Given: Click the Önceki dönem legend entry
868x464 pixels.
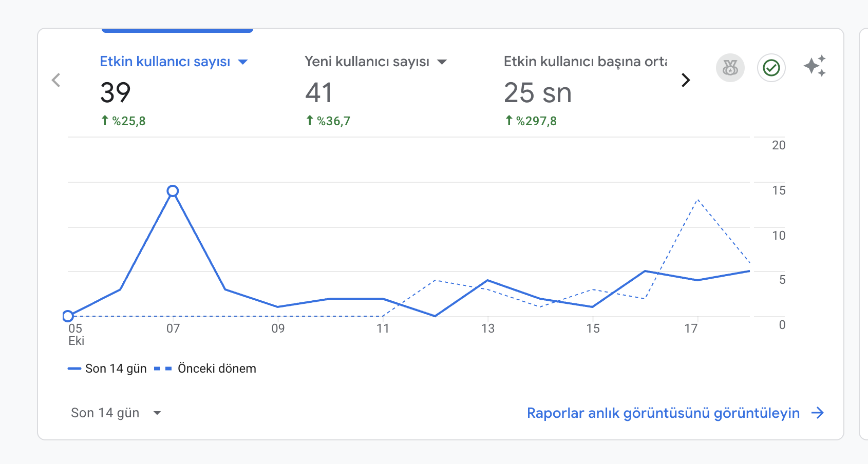Looking at the screenshot, I should [205, 369].
